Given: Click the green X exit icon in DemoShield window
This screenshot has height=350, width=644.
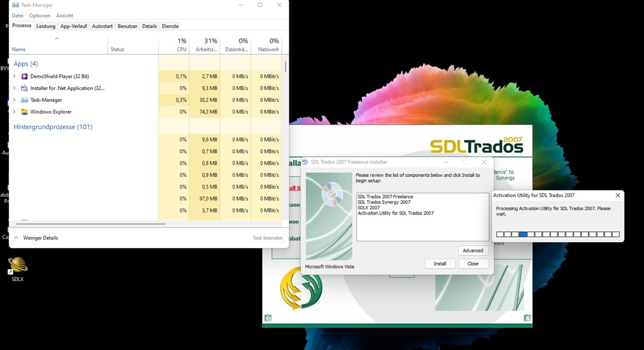Looking at the screenshot, I should click(x=527, y=318).
